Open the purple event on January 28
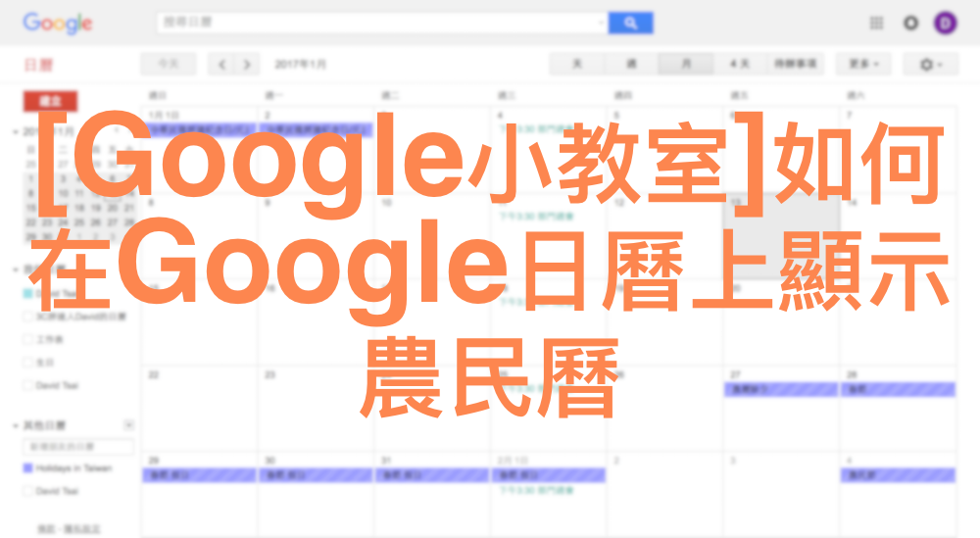The image size is (980, 538). coord(898,389)
